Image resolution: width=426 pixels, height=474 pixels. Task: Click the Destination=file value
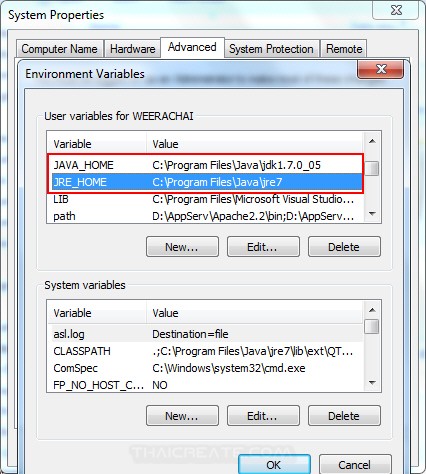coord(190,334)
